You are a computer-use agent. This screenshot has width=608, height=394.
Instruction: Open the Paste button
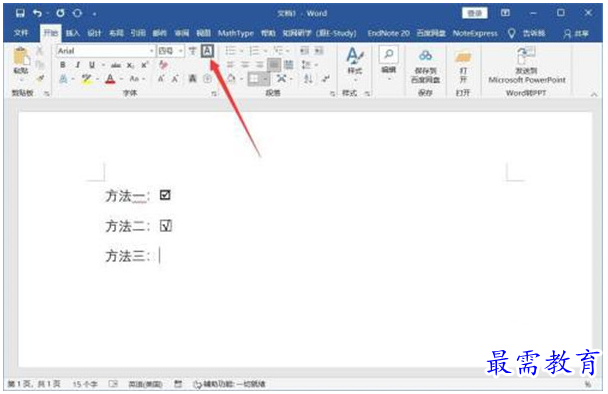(x=21, y=60)
